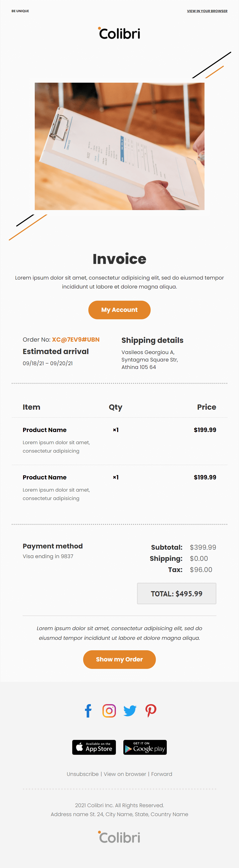This screenshot has width=239, height=868.
Task: Open the Twitter bird icon
Action: coord(130,711)
